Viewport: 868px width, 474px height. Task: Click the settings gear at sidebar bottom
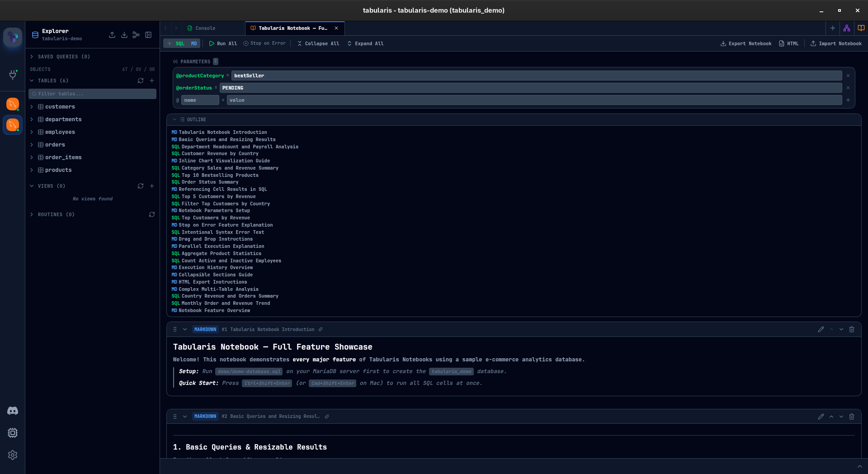click(13, 455)
